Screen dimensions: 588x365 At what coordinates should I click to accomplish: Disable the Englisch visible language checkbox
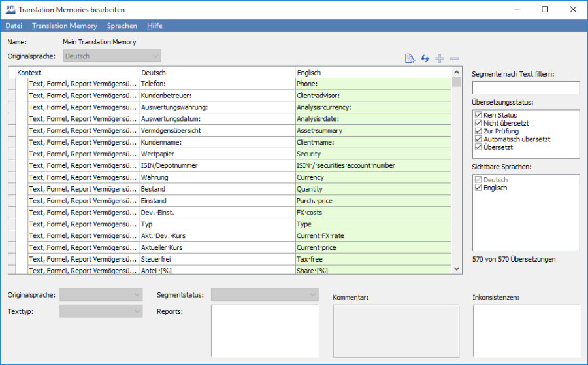click(478, 188)
